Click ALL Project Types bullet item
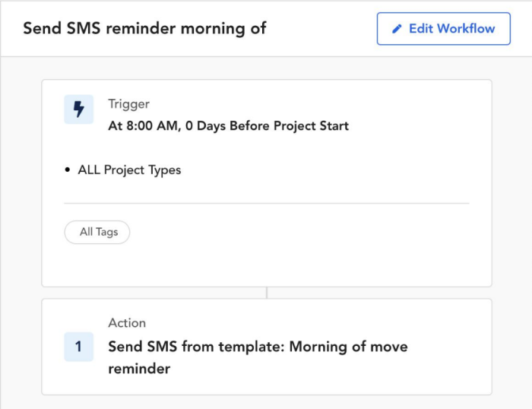Screen dimensions: 532x409 [x=129, y=170]
